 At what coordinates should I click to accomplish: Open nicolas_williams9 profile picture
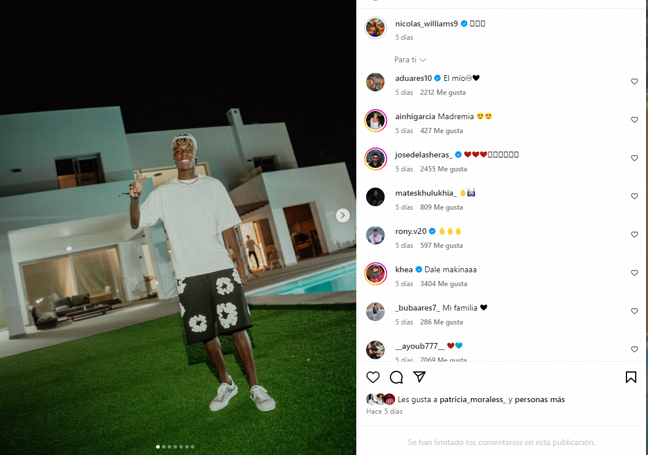[x=376, y=28]
